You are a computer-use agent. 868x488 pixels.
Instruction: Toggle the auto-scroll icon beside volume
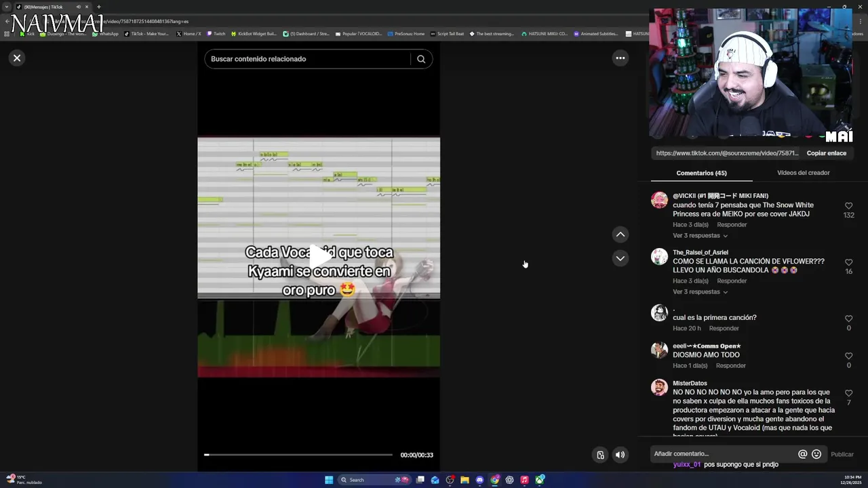coord(600,455)
